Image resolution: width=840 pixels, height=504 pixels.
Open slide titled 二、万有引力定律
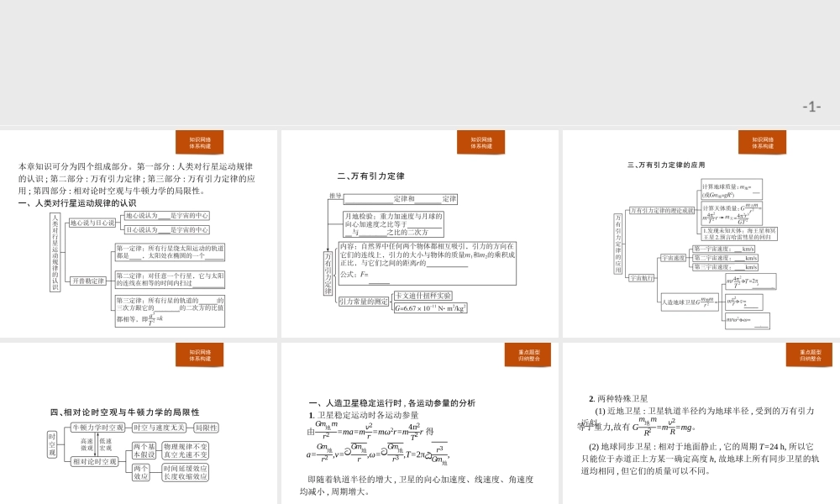click(370, 177)
